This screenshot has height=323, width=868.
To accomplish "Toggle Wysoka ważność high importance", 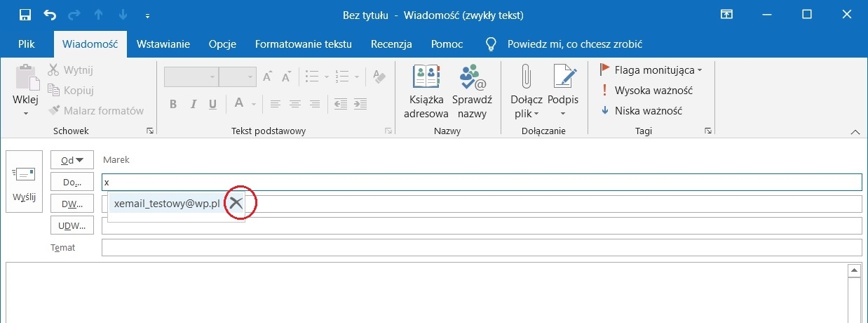I will (x=646, y=91).
